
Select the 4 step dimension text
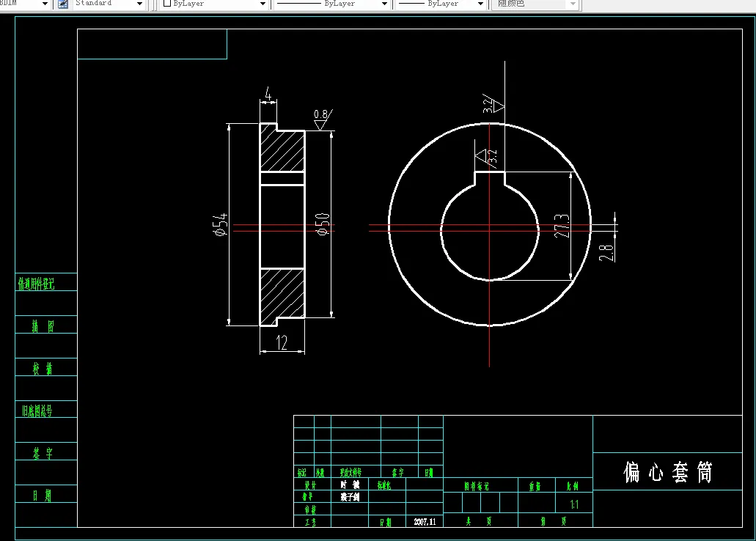268,93
